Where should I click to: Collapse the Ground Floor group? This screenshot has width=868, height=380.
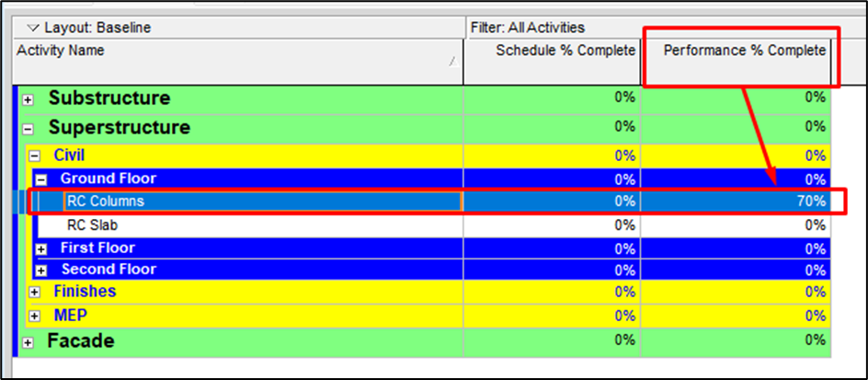(x=40, y=179)
